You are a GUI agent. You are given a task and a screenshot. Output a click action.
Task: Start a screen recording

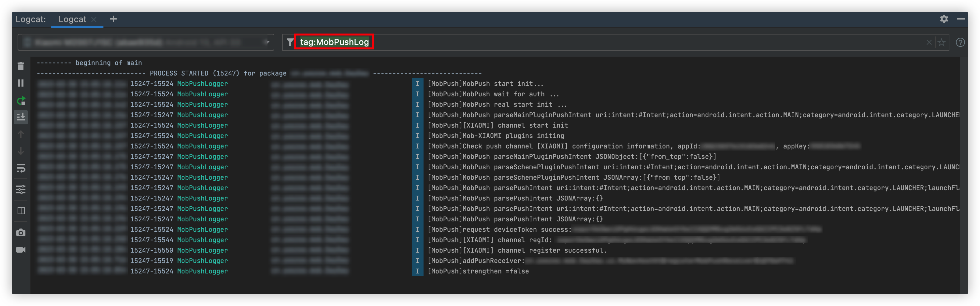21,250
